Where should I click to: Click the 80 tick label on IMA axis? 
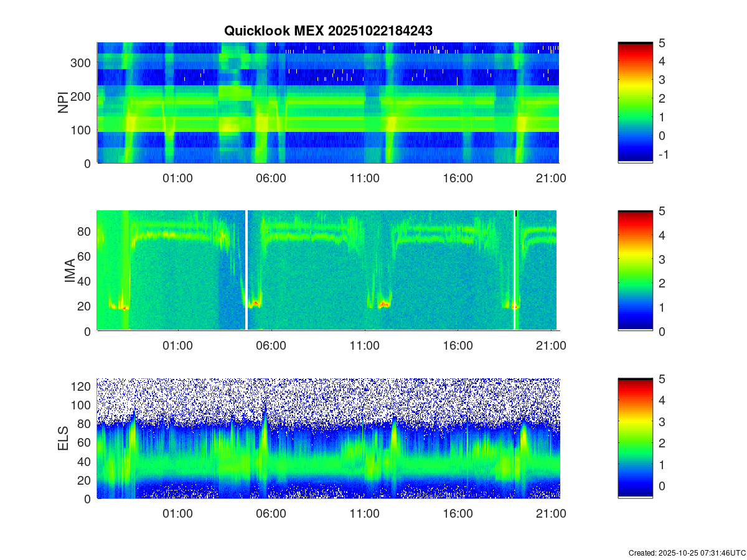pos(85,231)
